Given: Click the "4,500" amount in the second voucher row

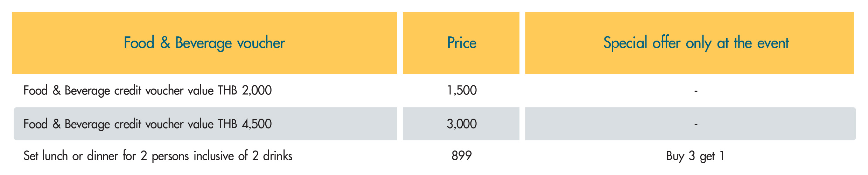Looking at the screenshot, I should [x=257, y=124].
